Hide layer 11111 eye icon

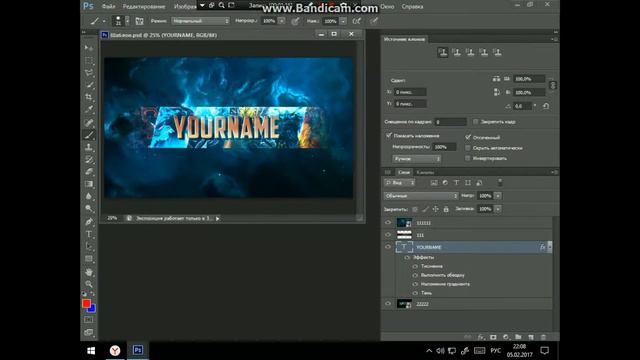[x=388, y=223]
